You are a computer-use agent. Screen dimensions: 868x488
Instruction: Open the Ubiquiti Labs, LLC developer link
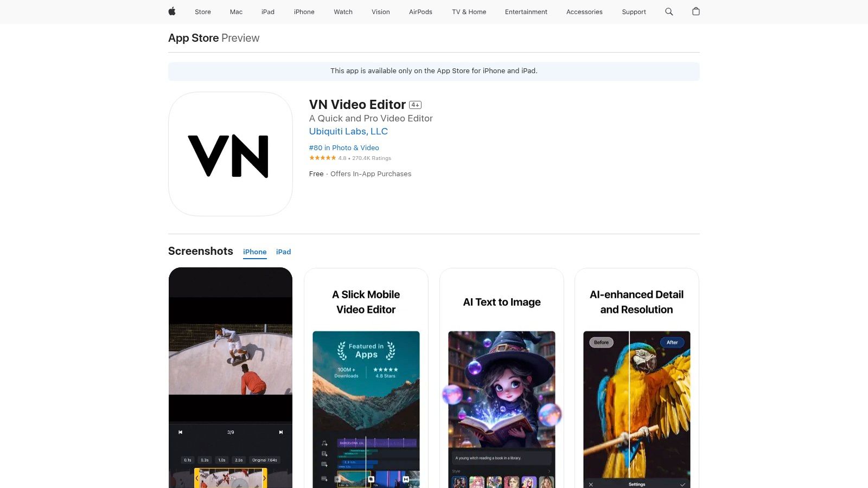[348, 131]
